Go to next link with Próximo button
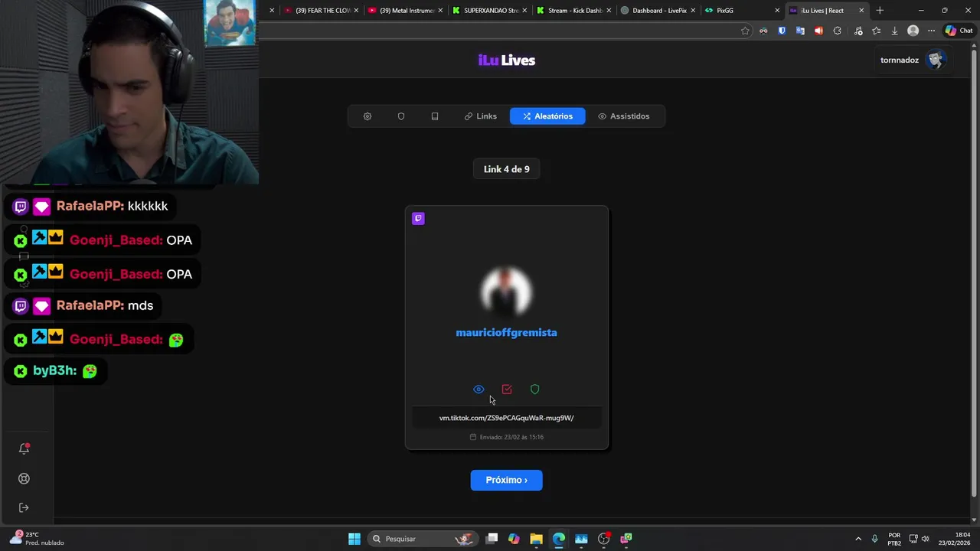This screenshot has height=551, width=980. coord(506,480)
